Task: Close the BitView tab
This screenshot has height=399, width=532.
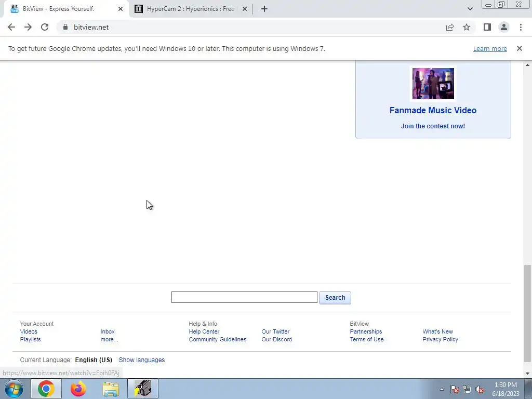Action: [x=121, y=9]
